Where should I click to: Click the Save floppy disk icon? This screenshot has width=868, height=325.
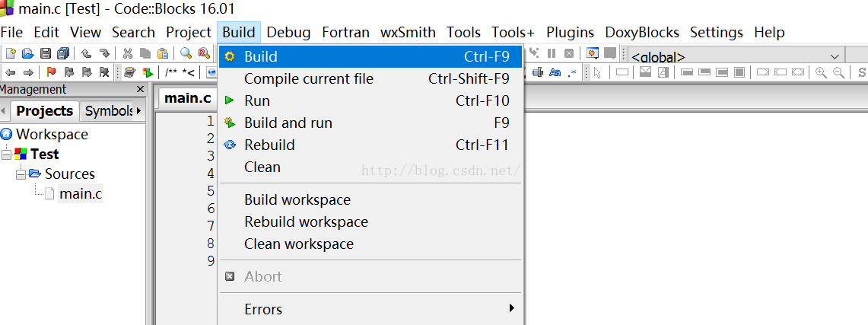coord(46,53)
